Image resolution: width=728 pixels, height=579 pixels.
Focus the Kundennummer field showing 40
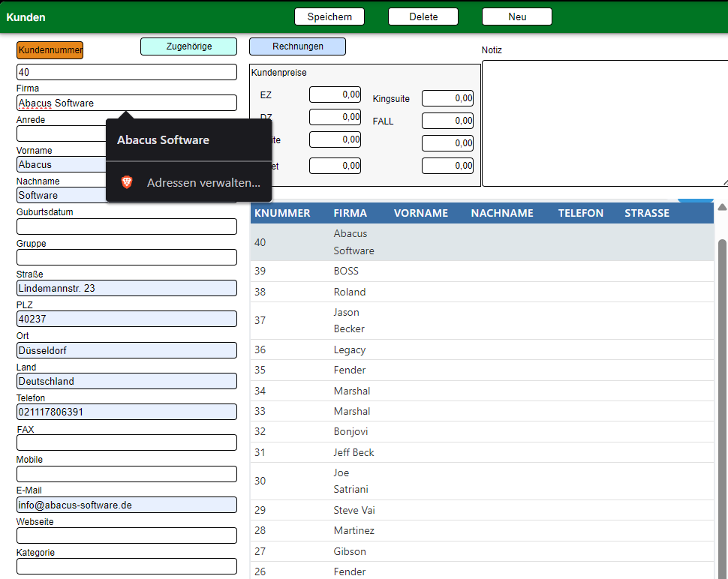126,72
